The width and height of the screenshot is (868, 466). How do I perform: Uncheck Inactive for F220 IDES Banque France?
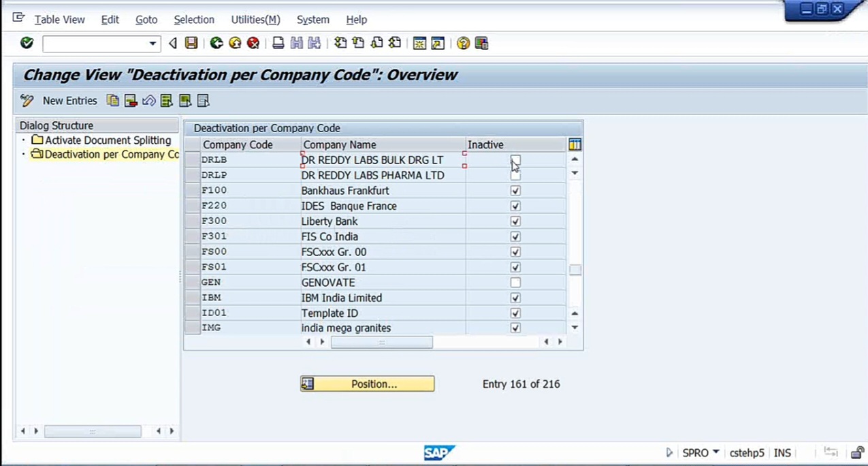515,206
